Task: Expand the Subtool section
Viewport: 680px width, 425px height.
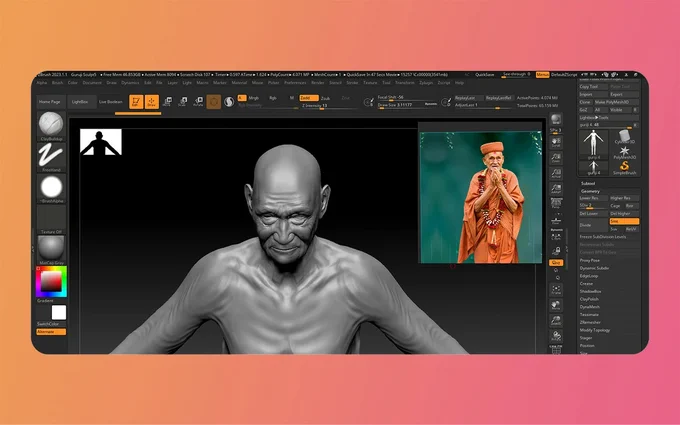Action: coord(588,183)
